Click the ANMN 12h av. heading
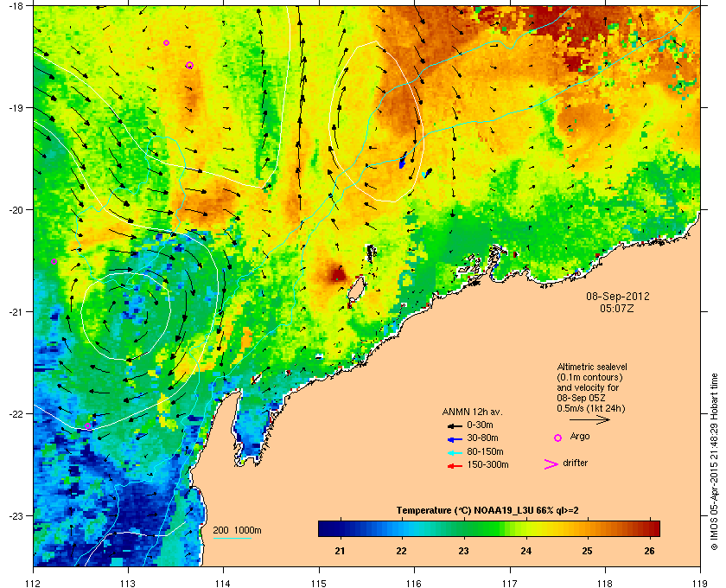Viewport: 726px width, 588px height. 472,412
